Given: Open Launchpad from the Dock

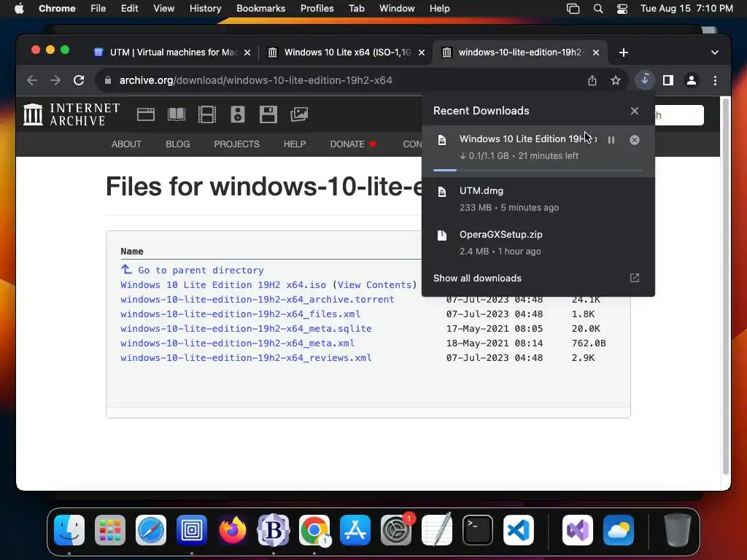Looking at the screenshot, I should 110,530.
